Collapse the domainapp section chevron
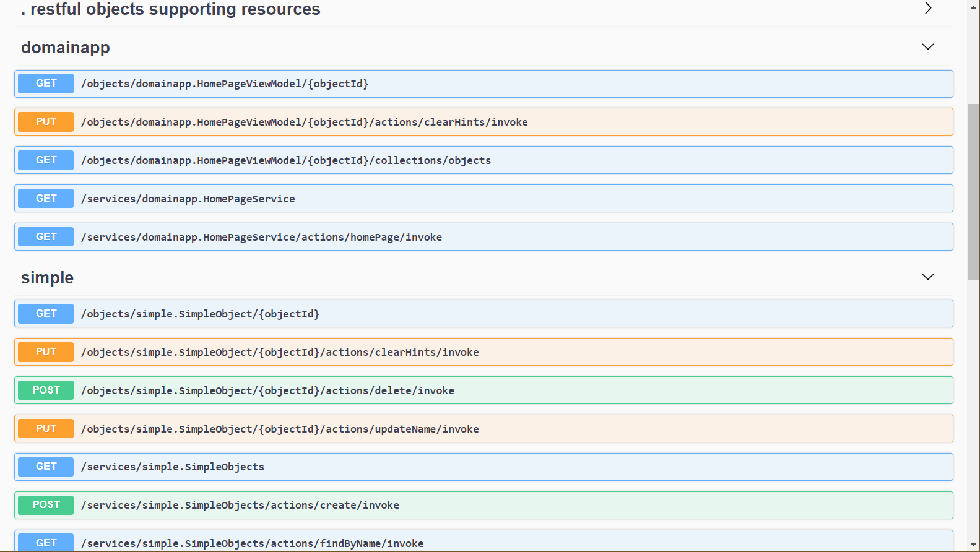 pos(927,47)
